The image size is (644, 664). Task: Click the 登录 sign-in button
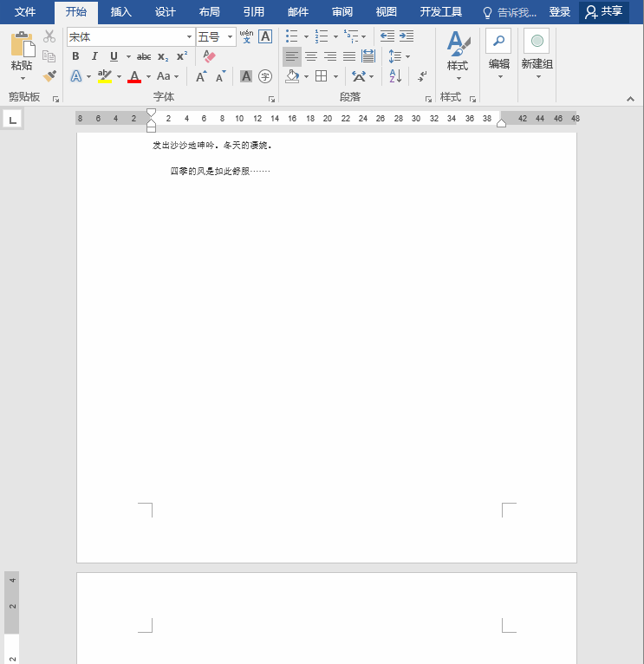[x=560, y=12]
